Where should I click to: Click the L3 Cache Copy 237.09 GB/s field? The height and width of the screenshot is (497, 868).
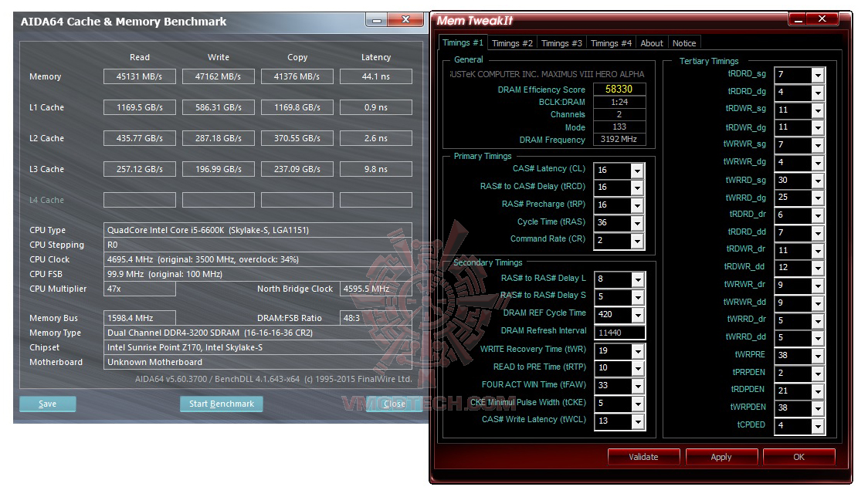coord(297,169)
